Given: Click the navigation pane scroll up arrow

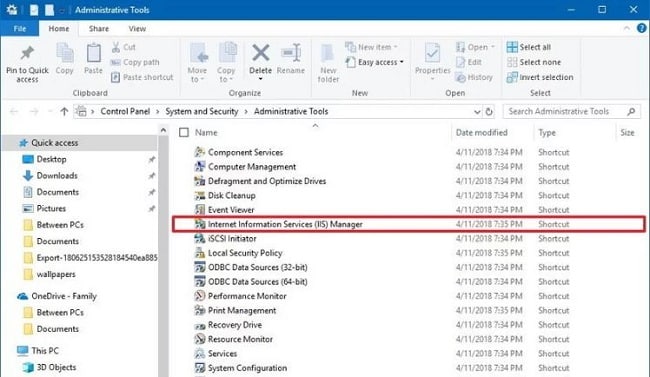Looking at the screenshot, I should (x=163, y=130).
